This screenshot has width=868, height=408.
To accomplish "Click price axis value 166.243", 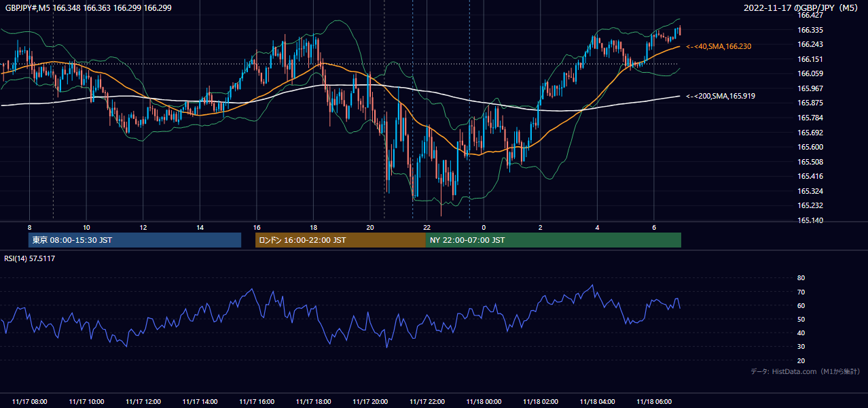I will click(x=810, y=44).
